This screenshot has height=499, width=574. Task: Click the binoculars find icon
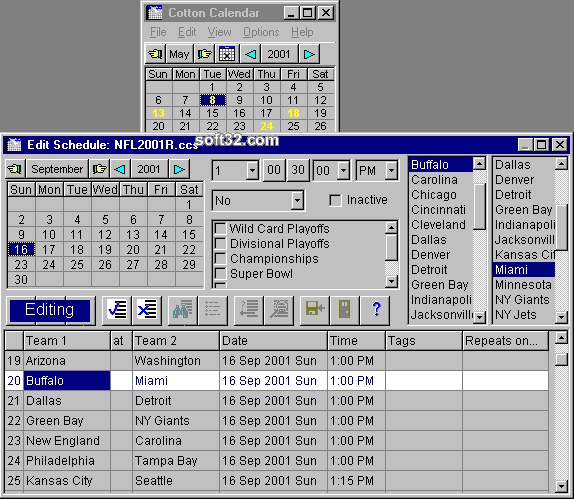pyautogui.click(x=183, y=310)
